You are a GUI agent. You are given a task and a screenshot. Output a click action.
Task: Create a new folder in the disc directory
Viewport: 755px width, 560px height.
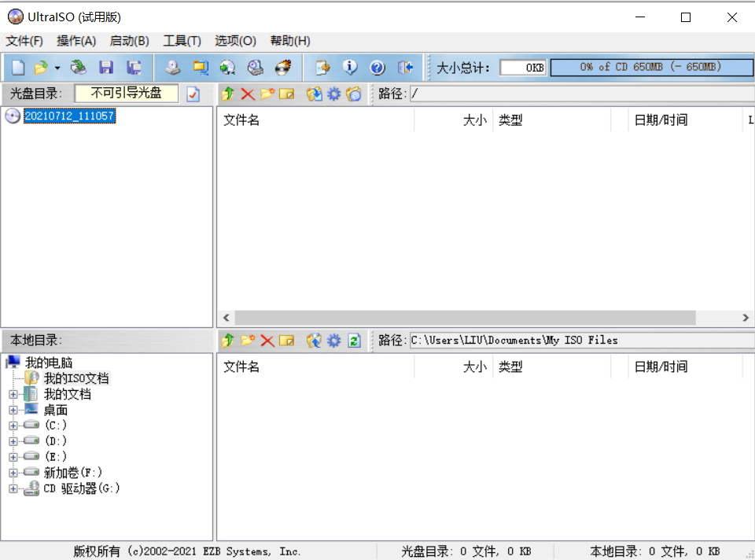[x=267, y=94]
